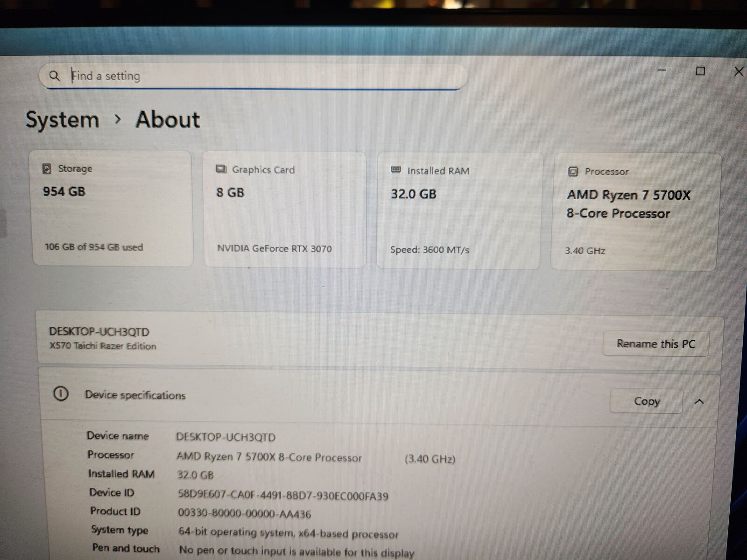Screen dimensions: 747x560
Task: Click the 32.0 GB Installed RAM card
Action: [x=459, y=211]
